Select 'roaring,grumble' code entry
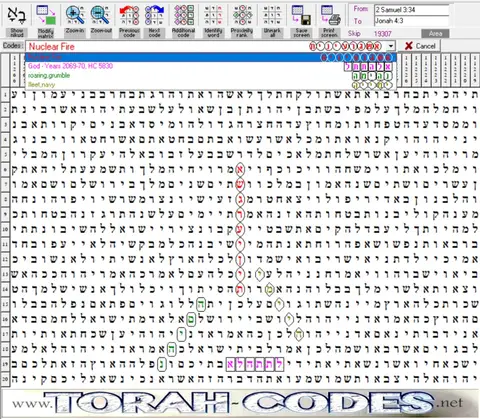Screen dimensions: 480x419 [211, 75]
